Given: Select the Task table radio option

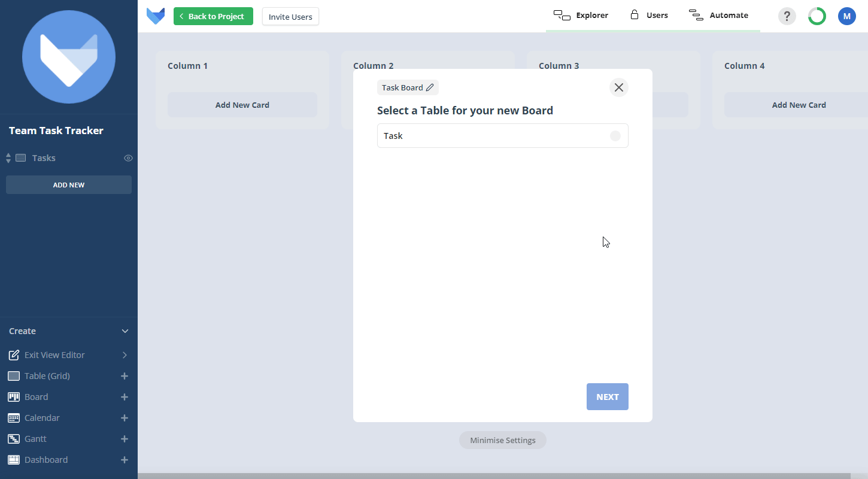Looking at the screenshot, I should pyautogui.click(x=615, y=136).
